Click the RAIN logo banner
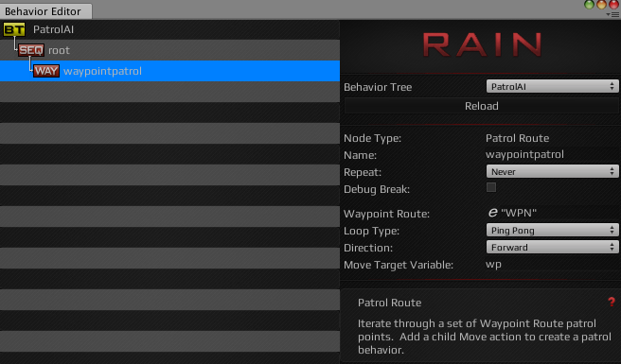 coord(482,44)
